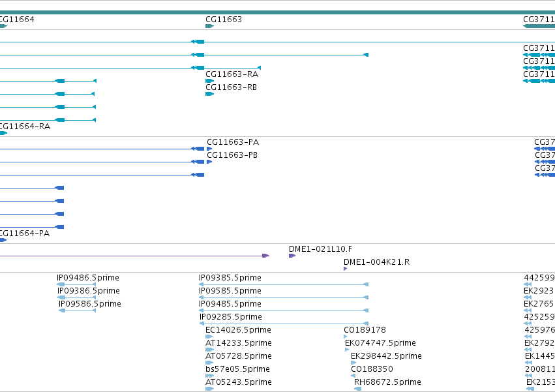This screenshot has height=392, width=555.
Task: Click the IP09486.5prime EST feature glyph
Action: pos(76,284)
